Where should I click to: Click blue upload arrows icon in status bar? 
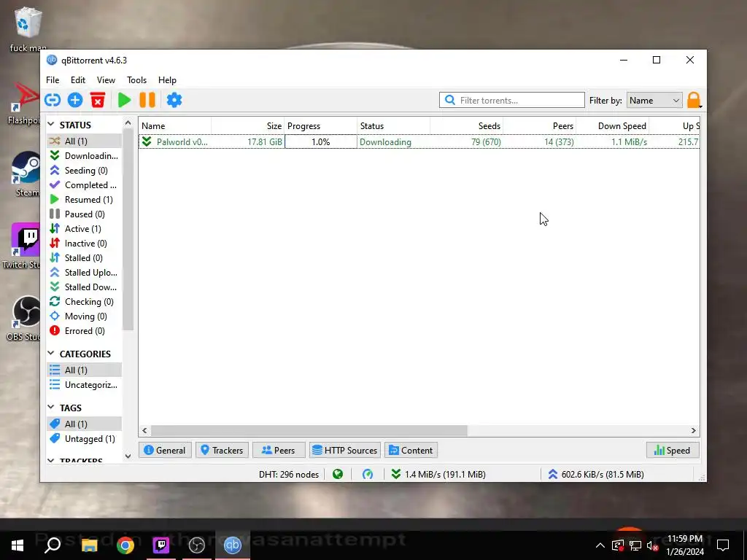(553, 474)
